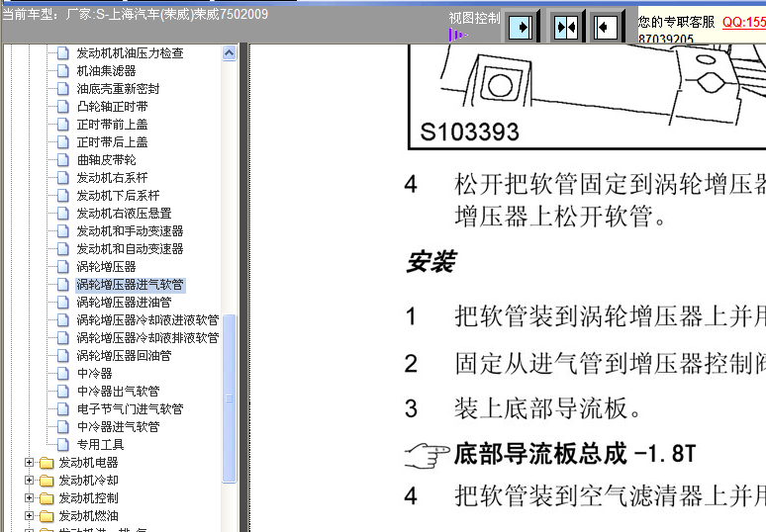Select the 发动机电器 folder label
This screenshot has width=766, height=532.
89,463
